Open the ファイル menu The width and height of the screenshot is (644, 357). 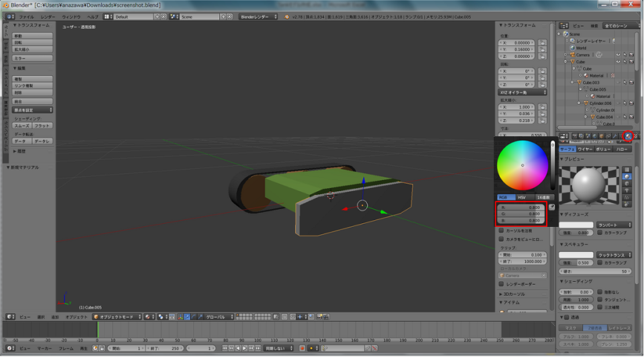(26, 16)
